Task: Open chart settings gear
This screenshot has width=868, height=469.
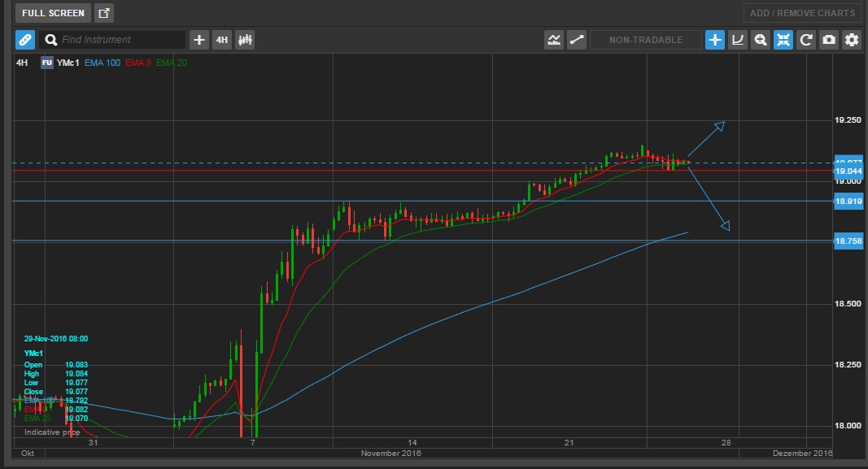Action: tap(852, 40)
